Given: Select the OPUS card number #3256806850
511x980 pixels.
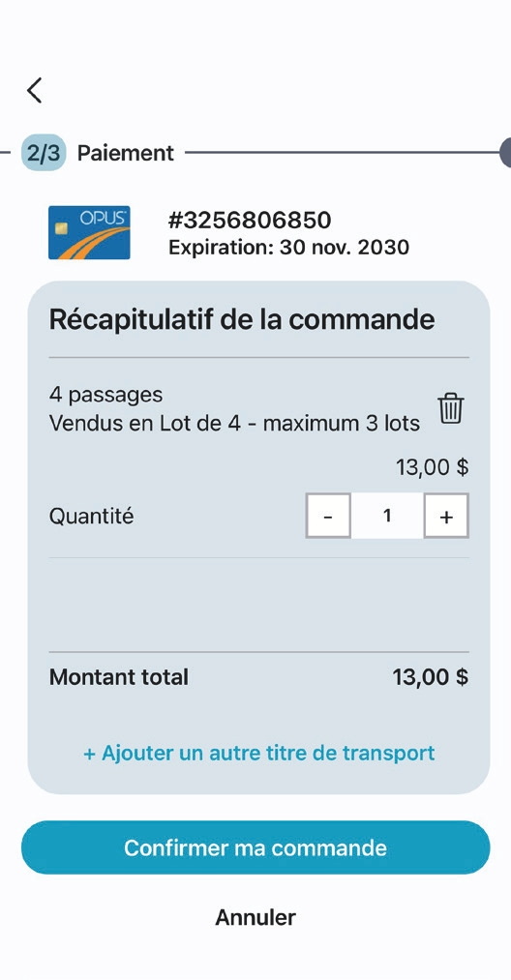Looking at the screenshot, I should coord(250,220).
